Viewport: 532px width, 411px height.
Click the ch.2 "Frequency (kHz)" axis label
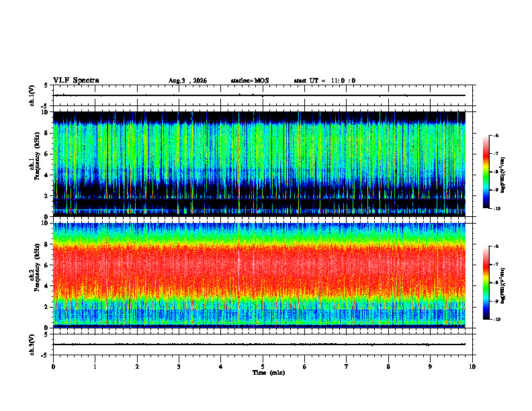tap(37, 267)
